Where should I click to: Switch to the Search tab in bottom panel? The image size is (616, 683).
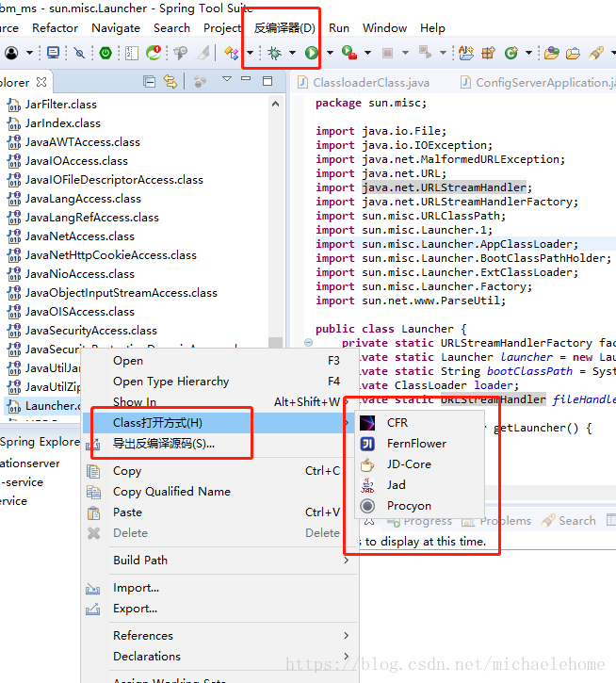pos(569,521)
